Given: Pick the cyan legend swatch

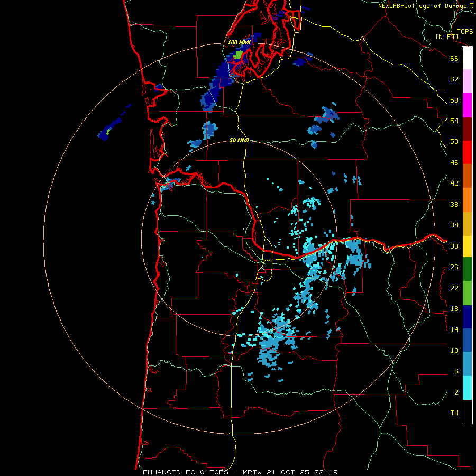Looking at the screenshot, I should pyautogui.click(x=467, y=388).
